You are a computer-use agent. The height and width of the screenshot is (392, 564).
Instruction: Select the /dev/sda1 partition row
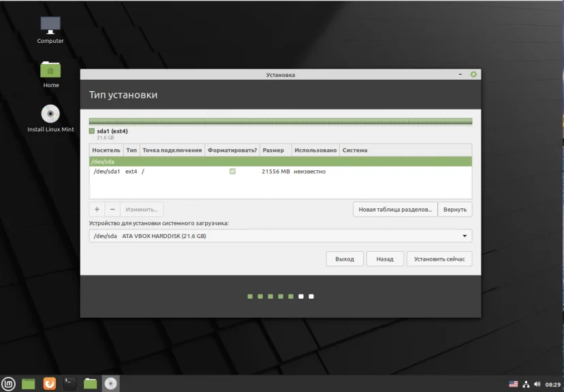pos(281,171)
